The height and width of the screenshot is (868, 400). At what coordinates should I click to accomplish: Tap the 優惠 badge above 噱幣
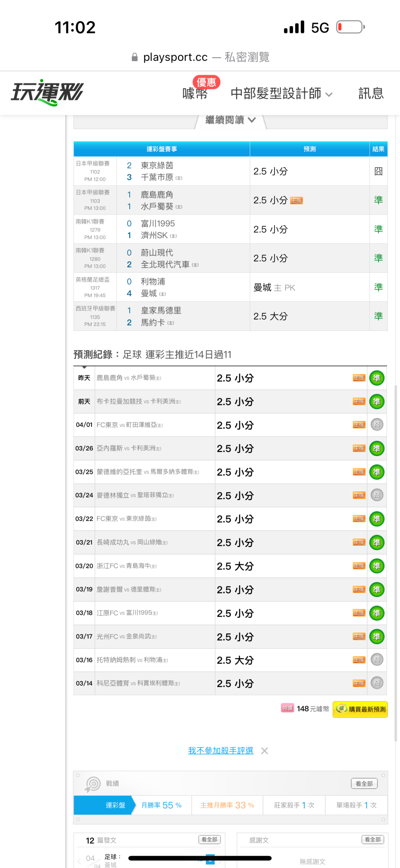(206, 82)
